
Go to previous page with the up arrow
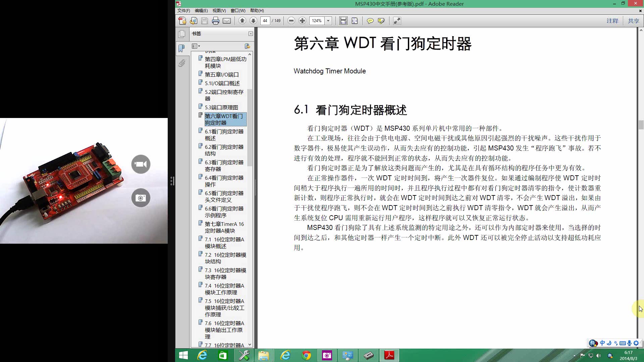tap(242, 21)
